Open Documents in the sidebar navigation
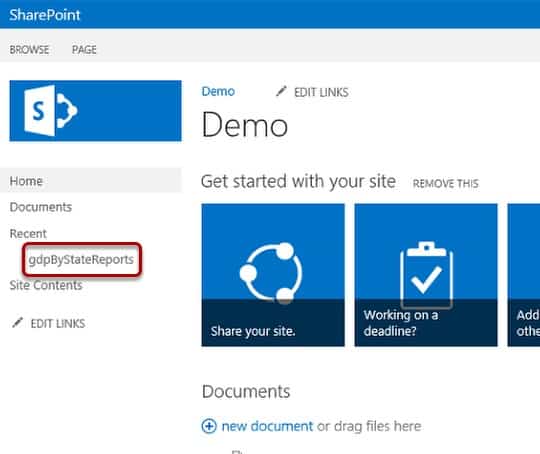The height and width of the screenshot is (454, 540). click(x=41, y=207)
